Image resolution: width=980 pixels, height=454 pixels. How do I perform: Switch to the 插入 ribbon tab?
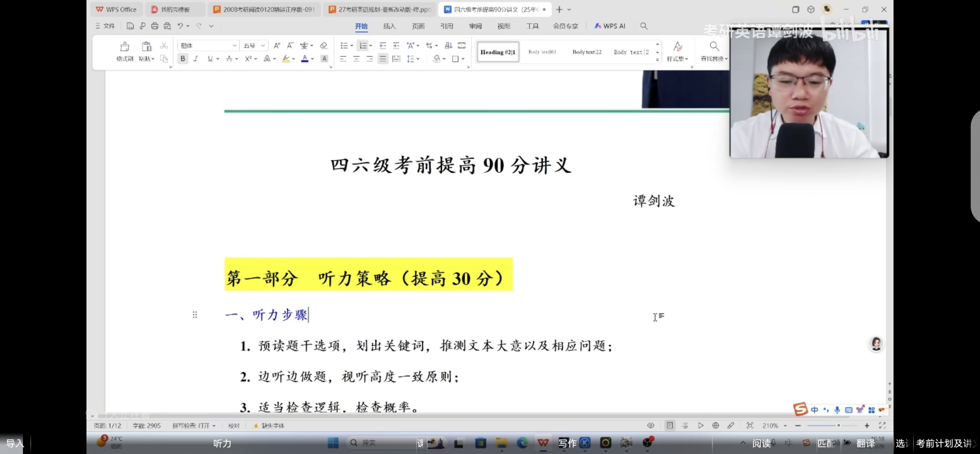pos(389,26)
